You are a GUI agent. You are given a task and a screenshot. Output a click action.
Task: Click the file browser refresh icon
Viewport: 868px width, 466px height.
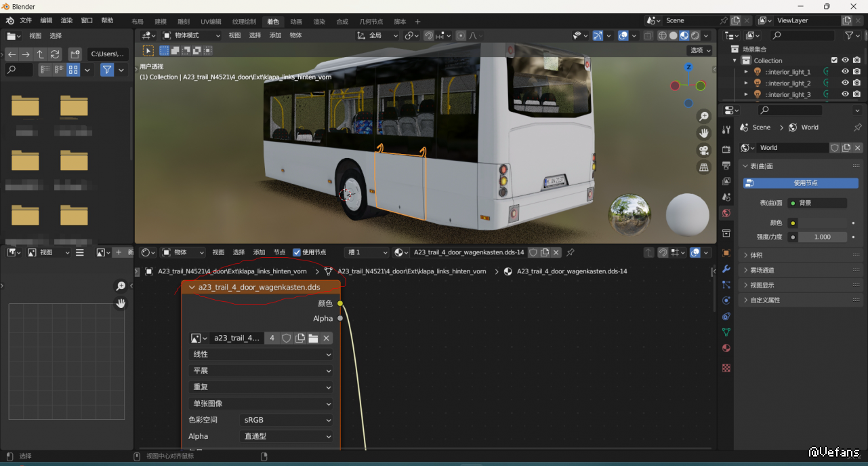[x=55, y=54]
